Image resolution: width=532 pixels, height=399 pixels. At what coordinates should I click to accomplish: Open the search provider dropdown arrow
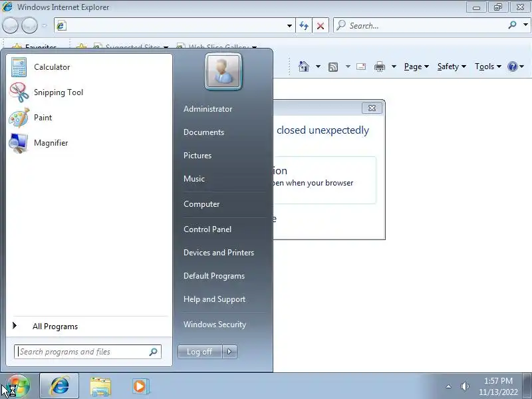pyautogui.click(x=525, y=25)
